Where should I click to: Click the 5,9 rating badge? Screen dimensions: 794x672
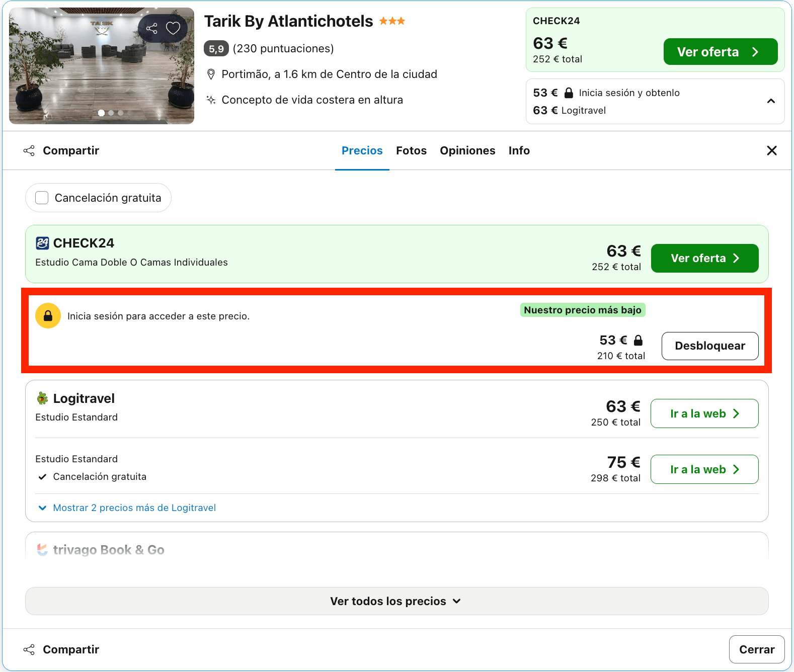[216, 49]
